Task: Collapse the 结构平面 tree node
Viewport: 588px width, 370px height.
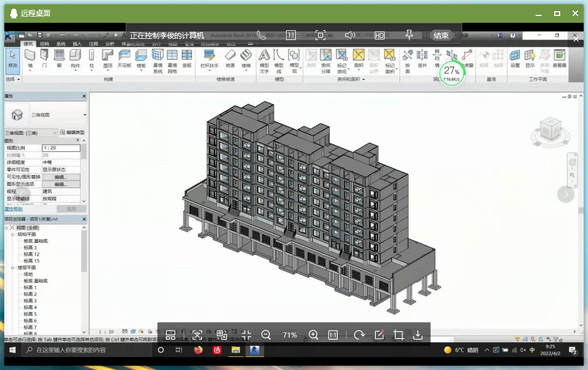Action: click(12, 234)
